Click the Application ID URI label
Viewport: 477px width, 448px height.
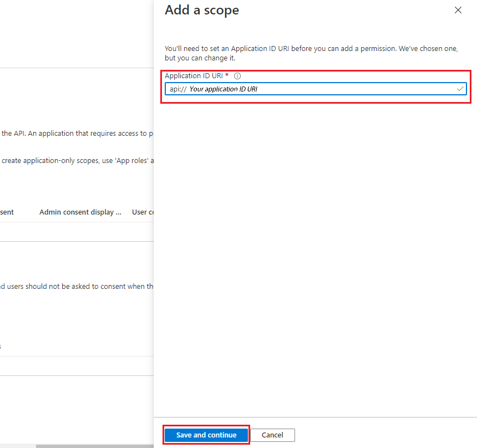pos(194,76)
